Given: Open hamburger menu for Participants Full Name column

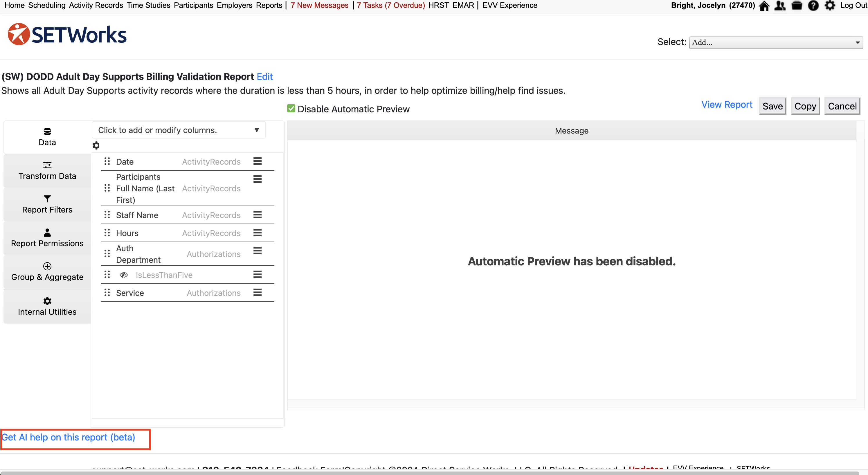Looking at the screenshot, I should click(257, 179).
